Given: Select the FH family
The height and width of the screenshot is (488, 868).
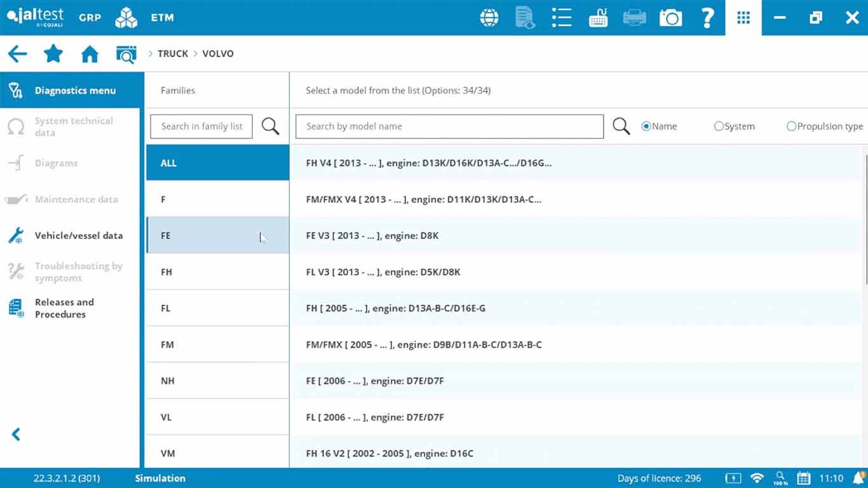Looking at the screenshot, I should tap(218, 271).
